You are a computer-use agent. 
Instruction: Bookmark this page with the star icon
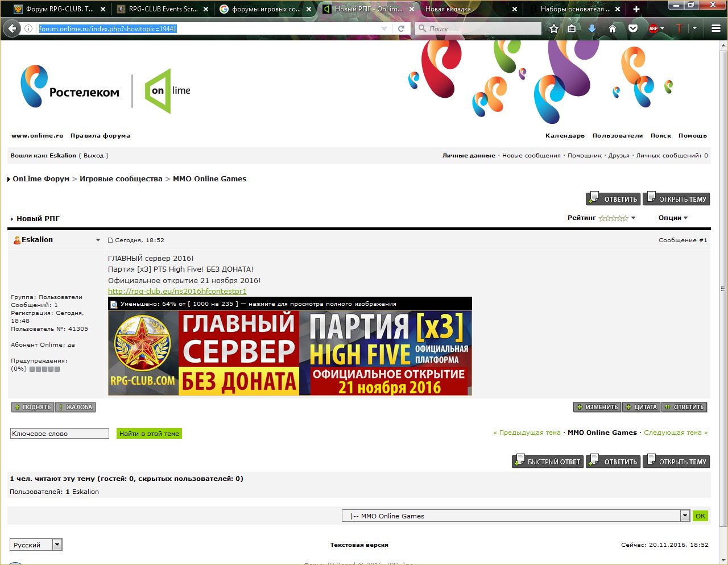coord(554,28)
